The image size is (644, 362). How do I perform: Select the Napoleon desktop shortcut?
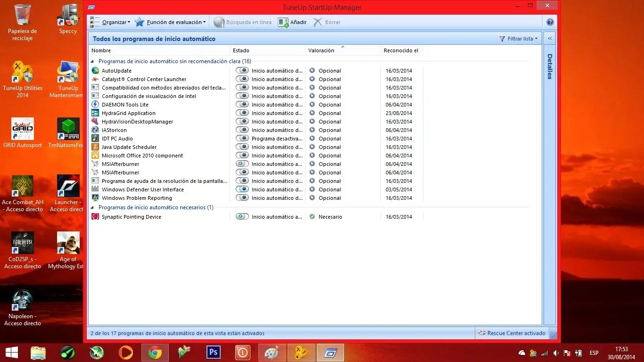[x=23, y=308]
